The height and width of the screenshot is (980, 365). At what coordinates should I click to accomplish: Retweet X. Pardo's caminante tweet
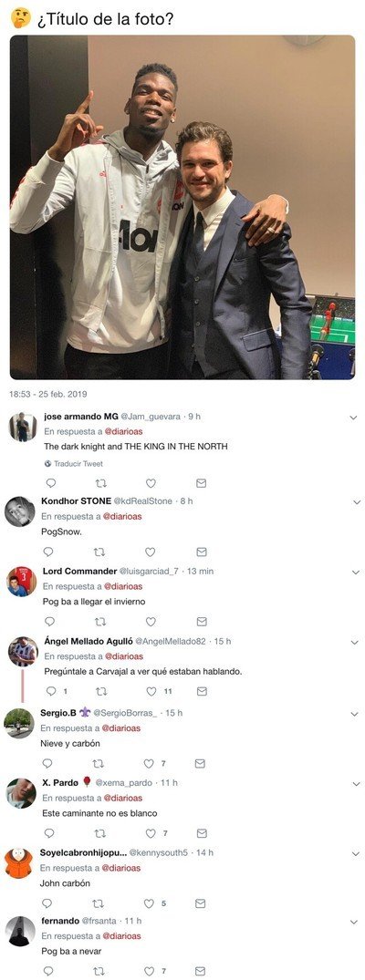pyautogui.click(x=99, y=833)
